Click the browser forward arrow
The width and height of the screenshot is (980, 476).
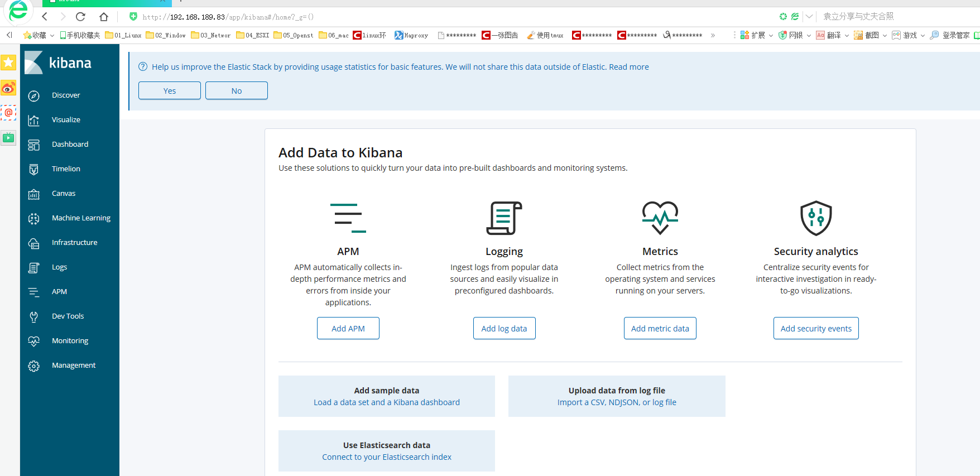(63, 17)
